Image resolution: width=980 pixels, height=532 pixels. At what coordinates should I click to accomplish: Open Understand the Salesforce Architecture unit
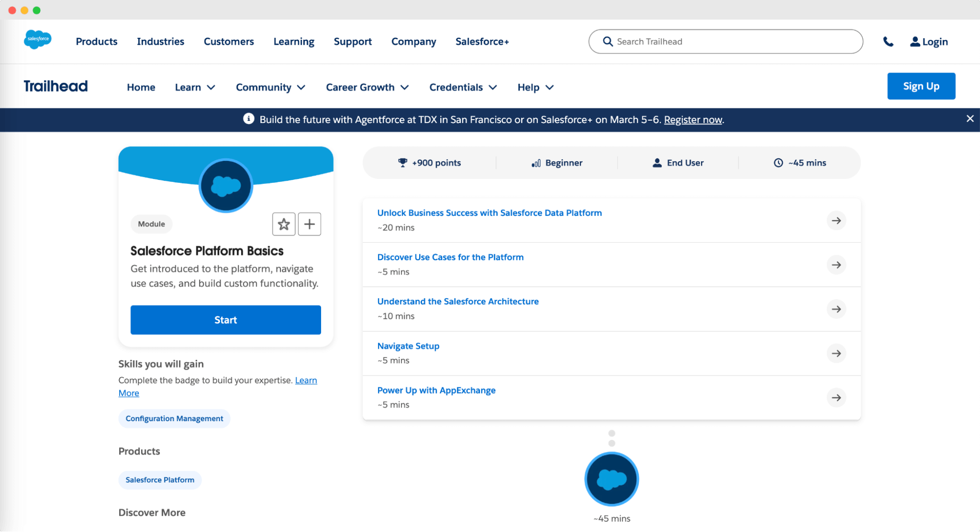457,302
